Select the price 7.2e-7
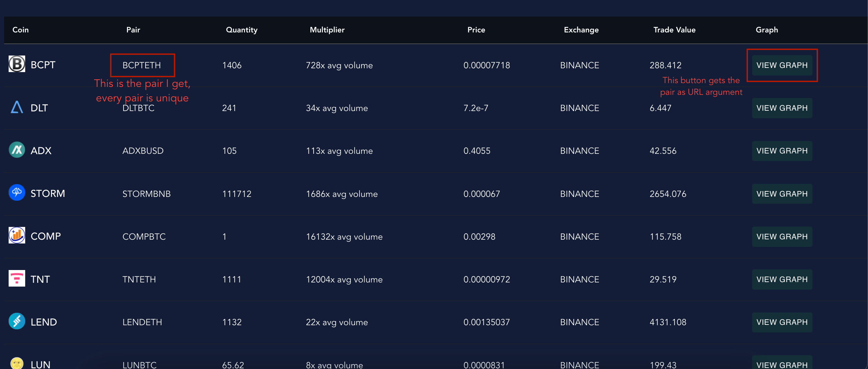This screenshot has width=868, height=369. [476, 108]
